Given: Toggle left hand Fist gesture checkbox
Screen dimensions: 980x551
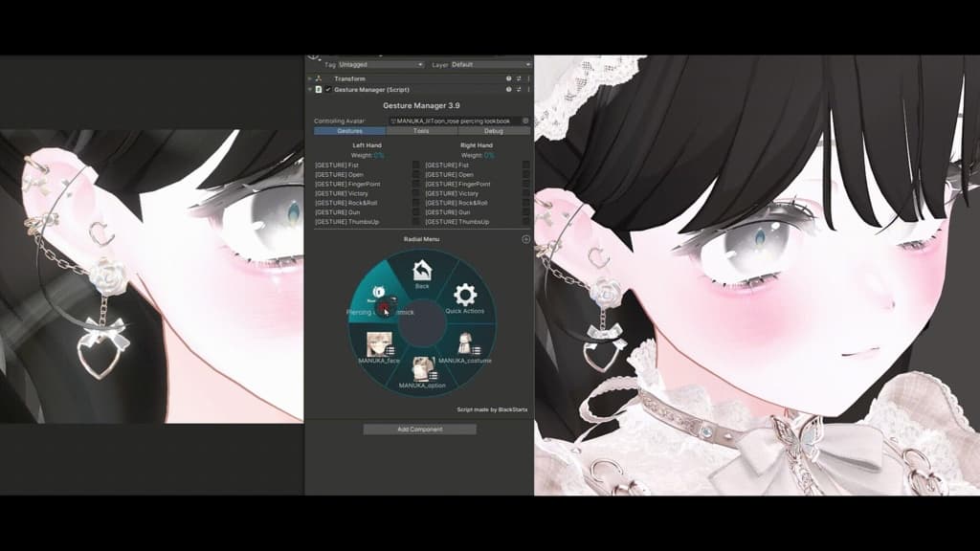Looking at the screenshot, I should 415,165.
